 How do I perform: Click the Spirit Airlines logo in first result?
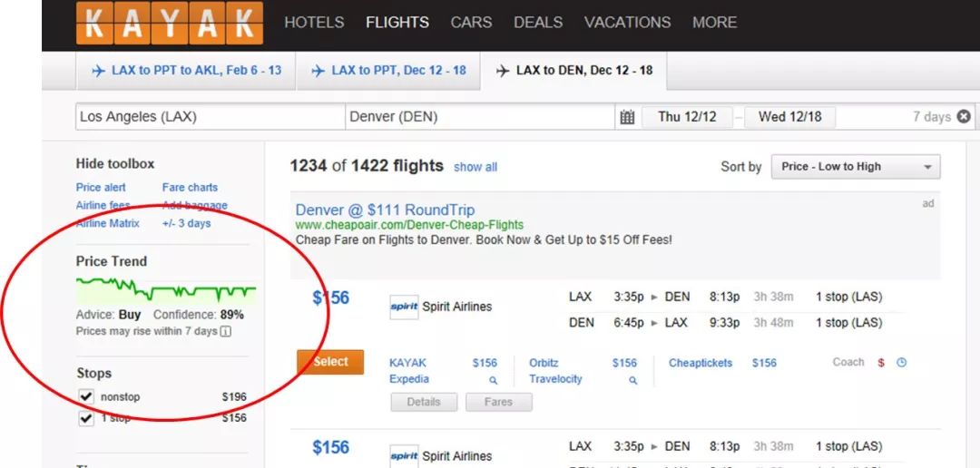point(404,307)
